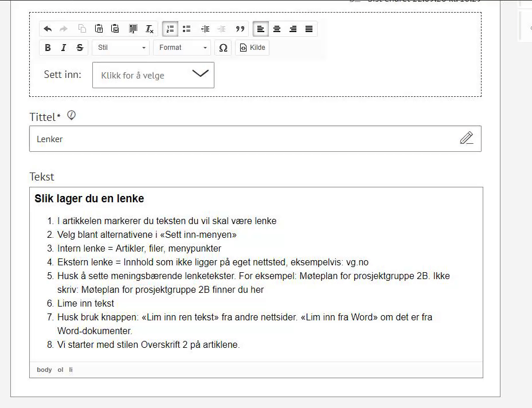The width and height of the screenshot is (532, 408).
Task: Toggle bold formatting
Action: 48,48
